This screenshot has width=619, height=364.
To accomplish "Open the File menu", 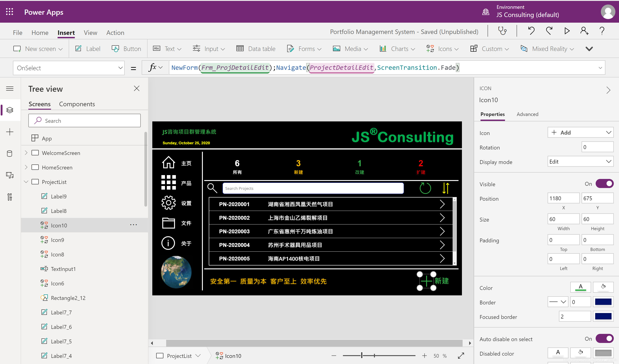I will [17, 33].
